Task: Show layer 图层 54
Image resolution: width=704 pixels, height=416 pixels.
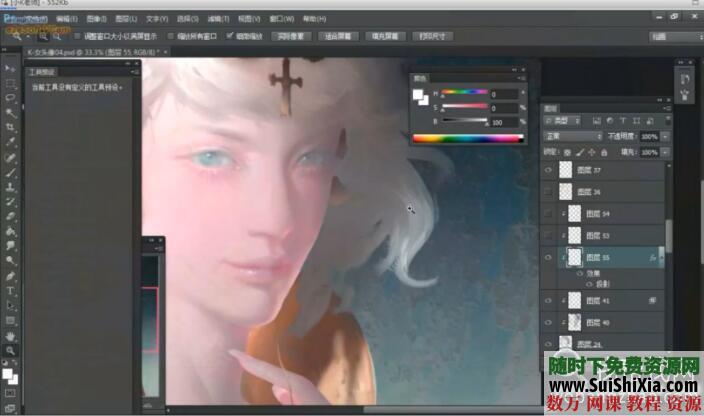Action: click(x=548, y=214)
